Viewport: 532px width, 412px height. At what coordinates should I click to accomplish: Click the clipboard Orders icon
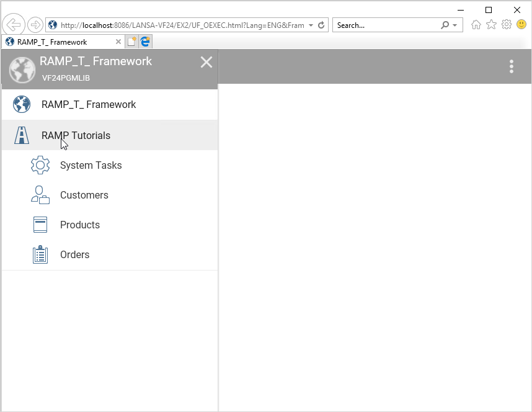40,255
